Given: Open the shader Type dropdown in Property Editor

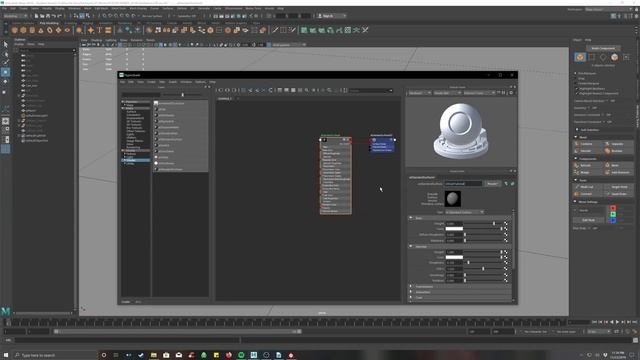Looking at the screenshot, I should (x=464, y=212).
